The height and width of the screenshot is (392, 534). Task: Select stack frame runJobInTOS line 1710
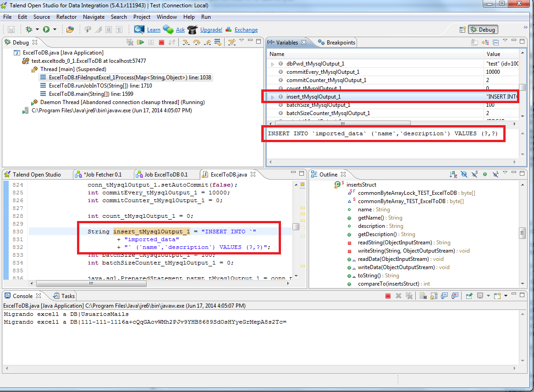click(100, 85)
